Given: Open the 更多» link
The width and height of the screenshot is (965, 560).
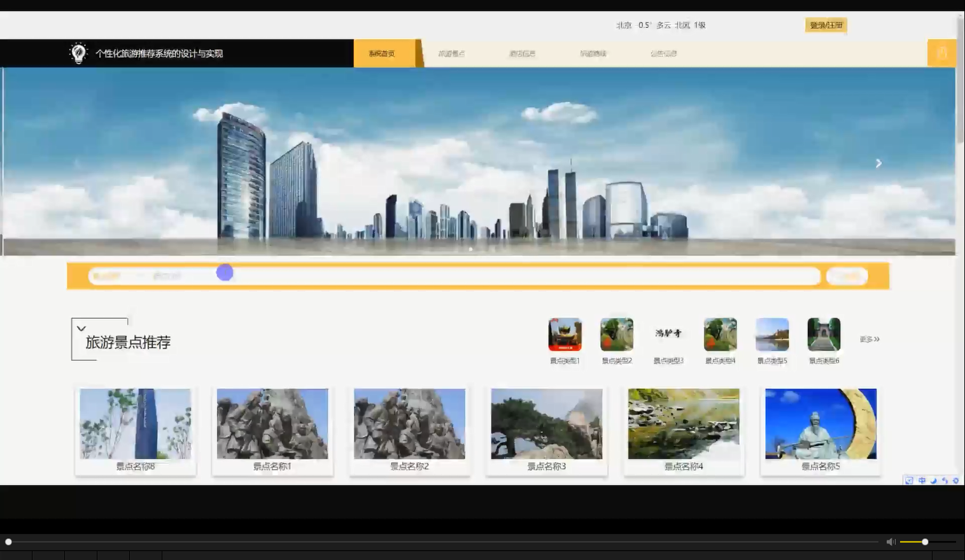Looking at the screenshot, I should (x=870, y=339).
